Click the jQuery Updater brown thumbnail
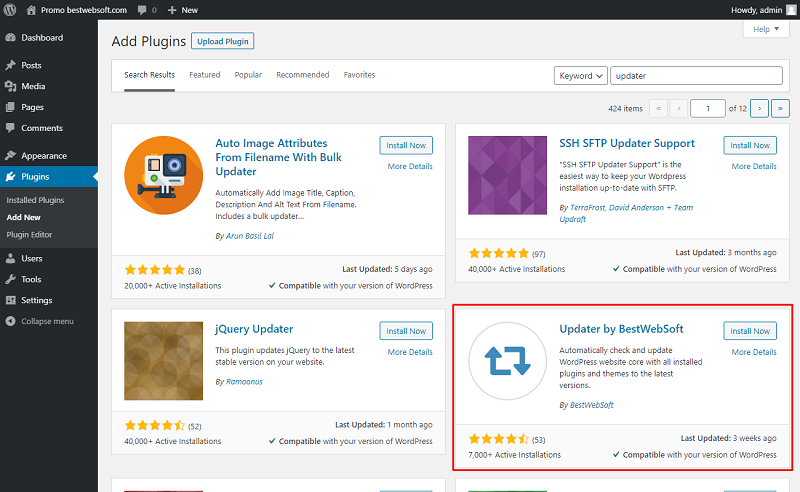Image resolution: width=800 pixels, height=492 pixels. point(163,361)
